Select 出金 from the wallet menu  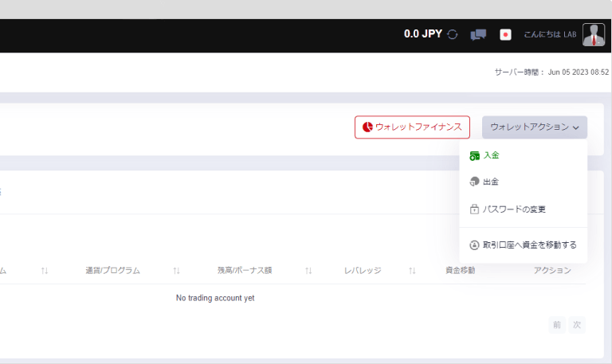tap(523, 182)
